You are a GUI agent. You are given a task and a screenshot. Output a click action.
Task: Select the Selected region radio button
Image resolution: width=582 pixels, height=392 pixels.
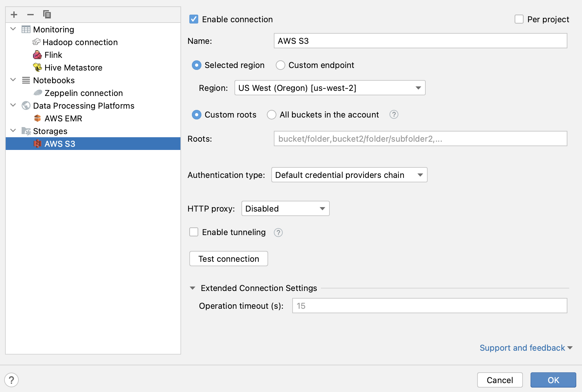pyautogui.click(x=197, y=65)
